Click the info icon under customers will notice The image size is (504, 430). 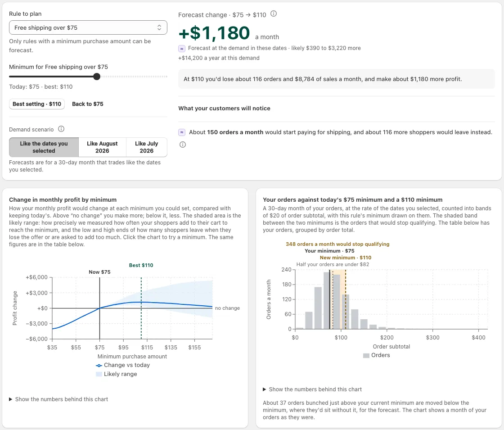click(183, 145)
